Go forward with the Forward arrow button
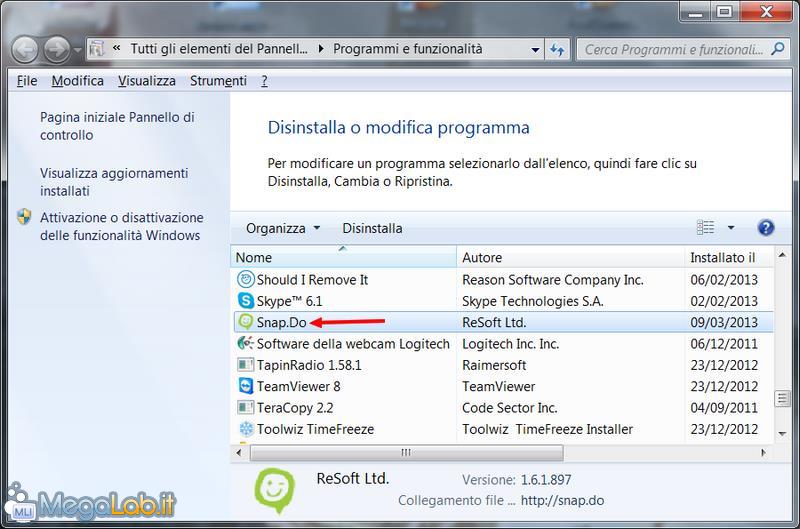 click(56, 49)
